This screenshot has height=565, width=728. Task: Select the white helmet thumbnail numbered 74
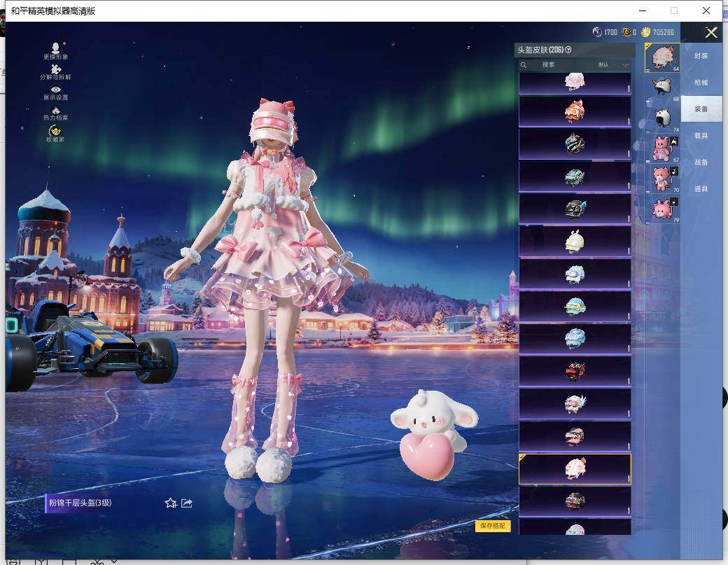(662, 118)
